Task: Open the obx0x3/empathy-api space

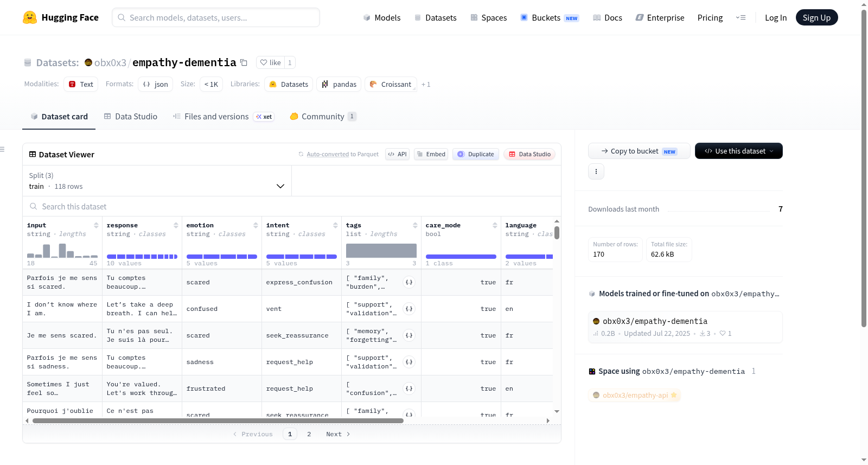Action: [x=635, y=395]
